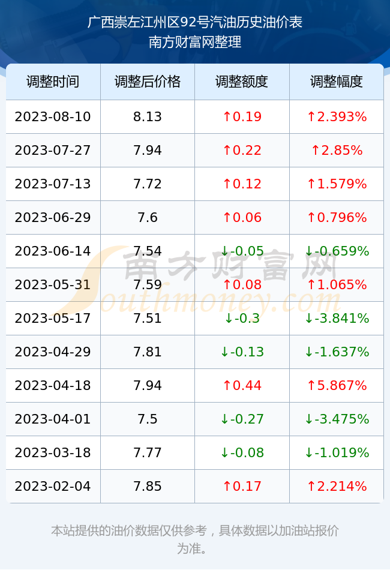Click the 调整额度 column header
The image size is (390, 588).
pos(242,82)
